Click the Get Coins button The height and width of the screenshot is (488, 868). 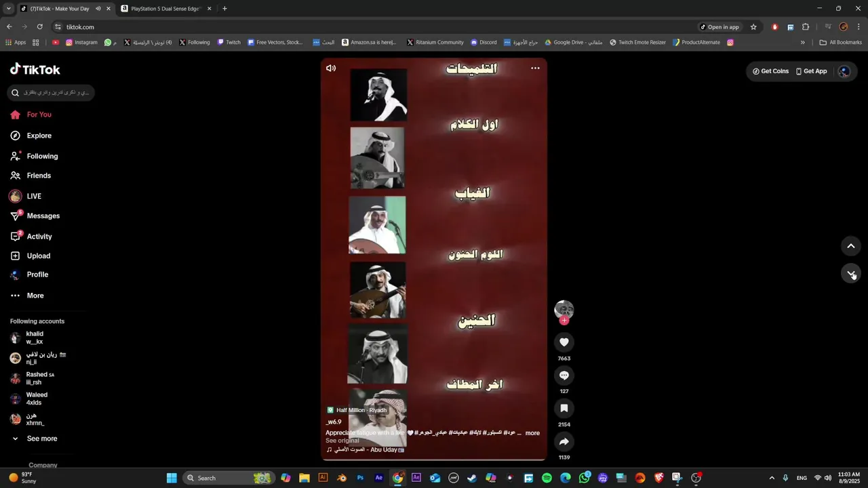[770, 71]
